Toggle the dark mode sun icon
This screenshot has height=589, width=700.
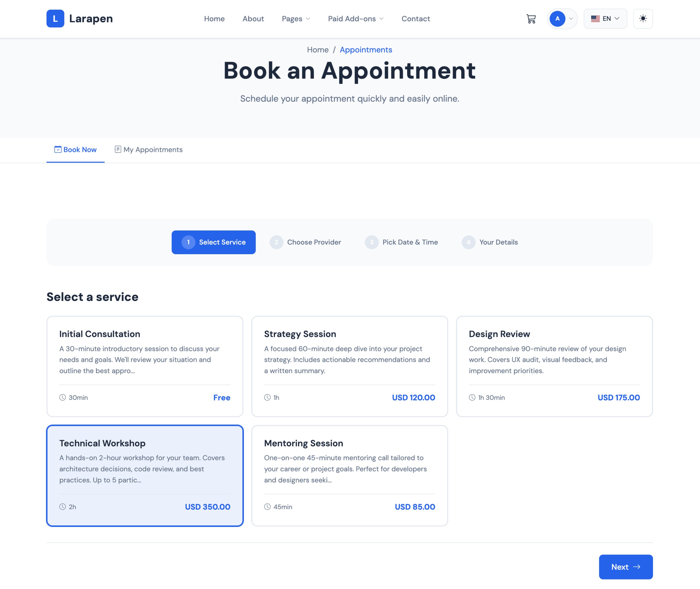(643, 19)
